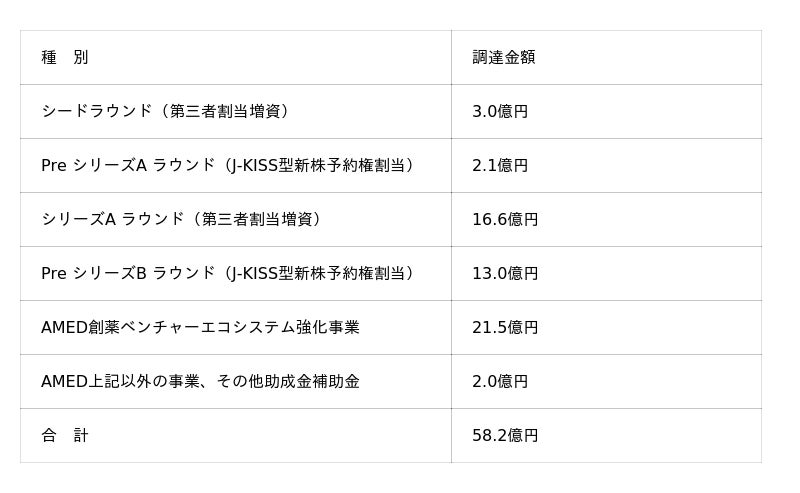Click the J-KISS型新株予約権割当 text in Pre シリーズA row
Image resolution: width=800 pixels, height=493 pixels.
pos(318,166)
